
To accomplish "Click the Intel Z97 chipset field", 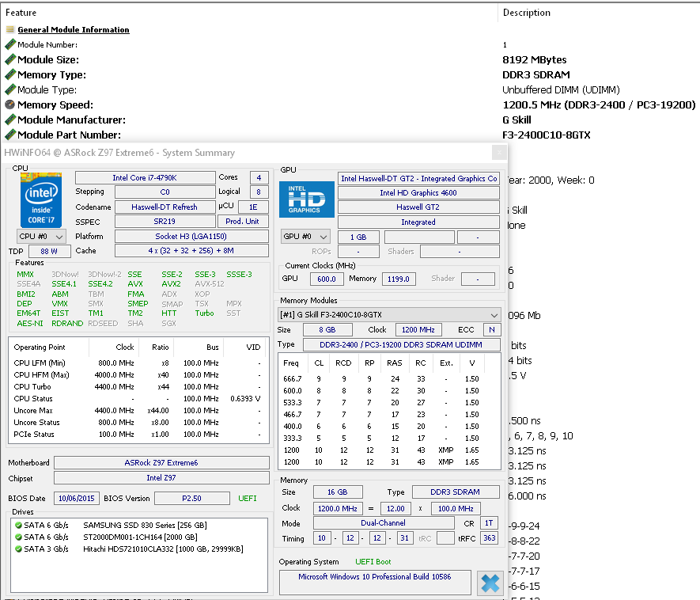I will [x=161, y=478].
